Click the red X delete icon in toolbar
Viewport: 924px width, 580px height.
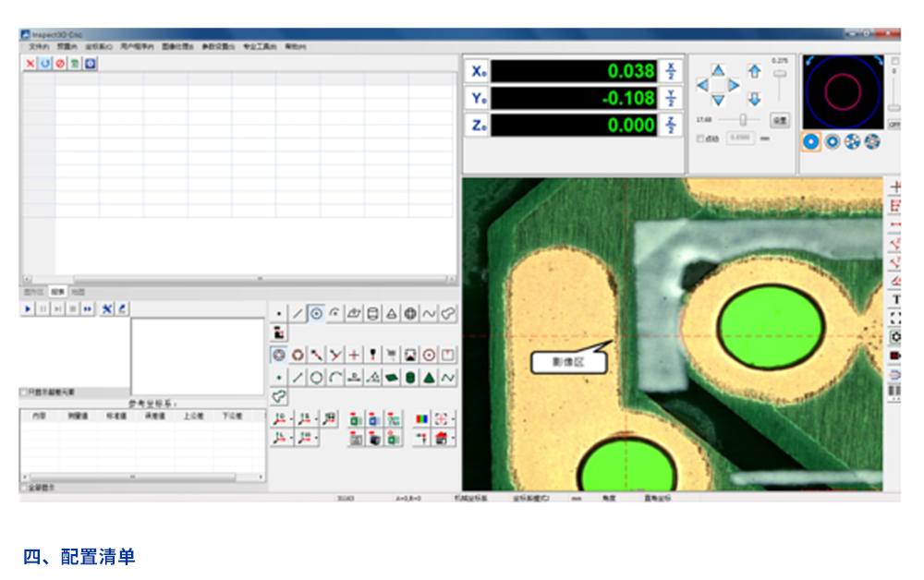click(30, 64)
